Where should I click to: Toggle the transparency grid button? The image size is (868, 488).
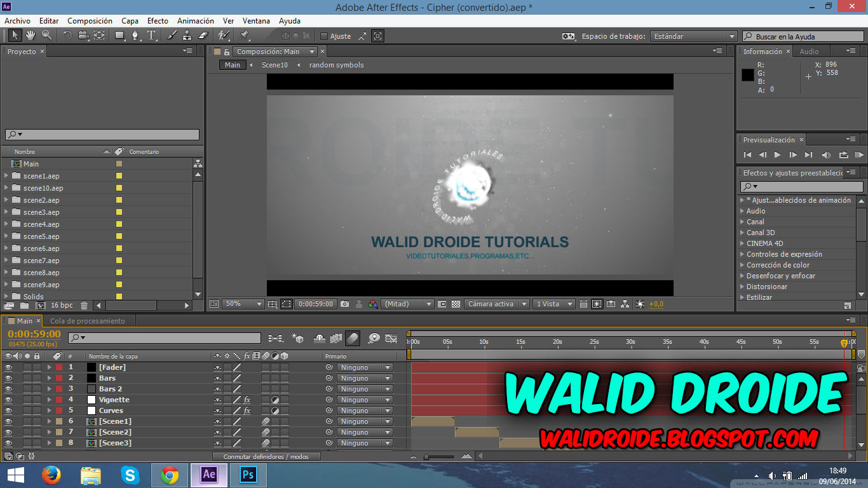tap(456, 304)
